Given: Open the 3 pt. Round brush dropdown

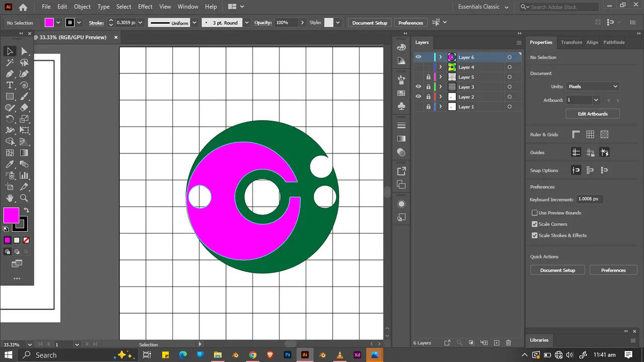Looking at the screenshot, I should tap(247, 23).
